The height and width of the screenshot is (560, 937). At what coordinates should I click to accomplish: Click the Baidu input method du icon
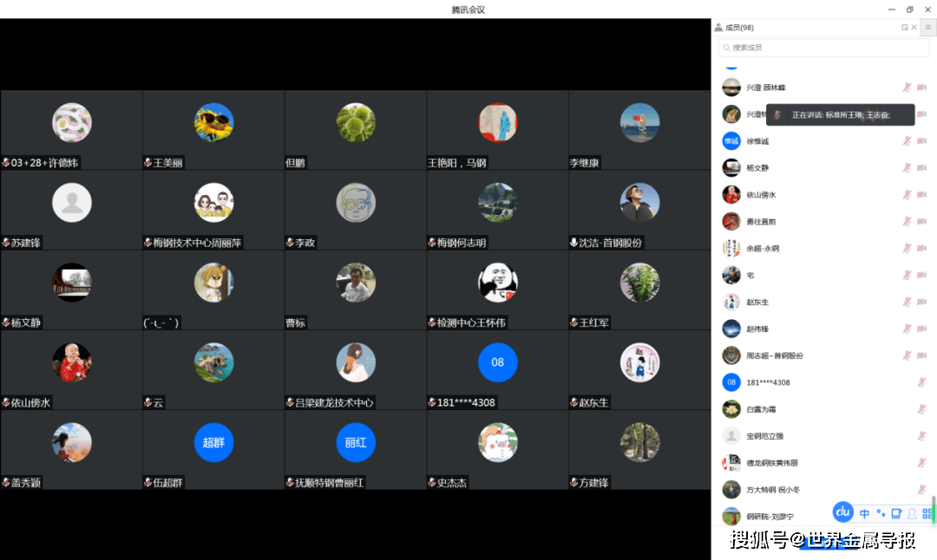(x=842, y=511)
